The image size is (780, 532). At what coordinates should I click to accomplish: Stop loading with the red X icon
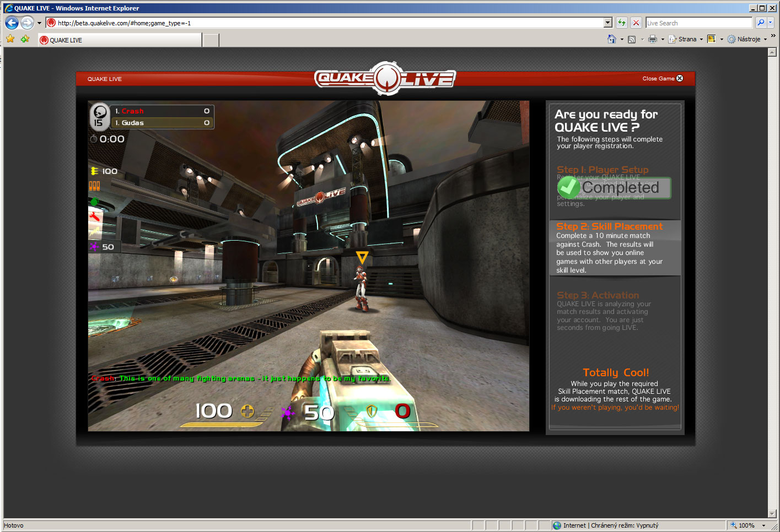636,23
